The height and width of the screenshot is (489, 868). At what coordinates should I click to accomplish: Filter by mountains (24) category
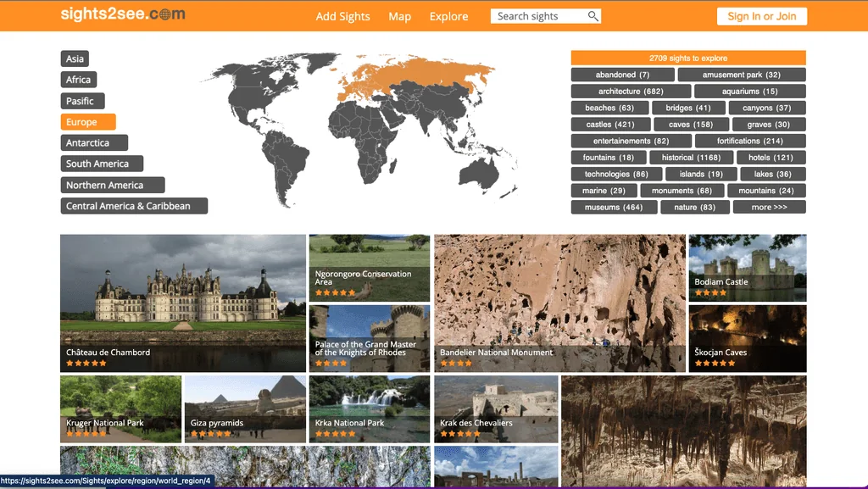[766, 191]
